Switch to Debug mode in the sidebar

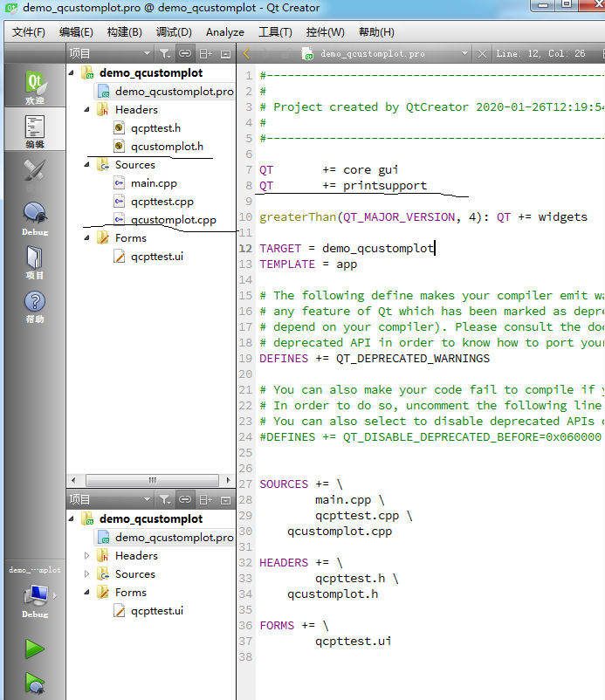(35, 218)
